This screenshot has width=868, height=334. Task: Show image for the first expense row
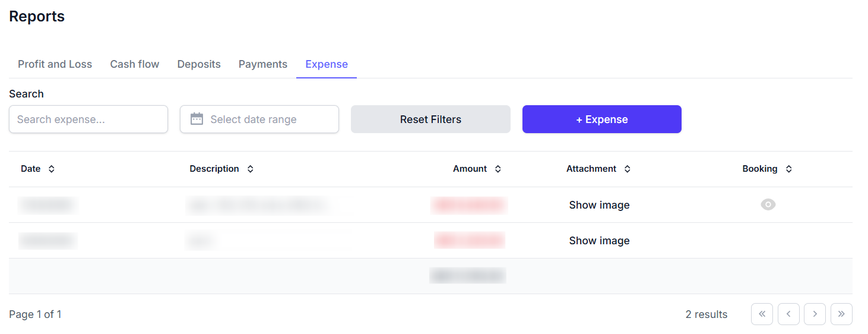pos(599,205)
